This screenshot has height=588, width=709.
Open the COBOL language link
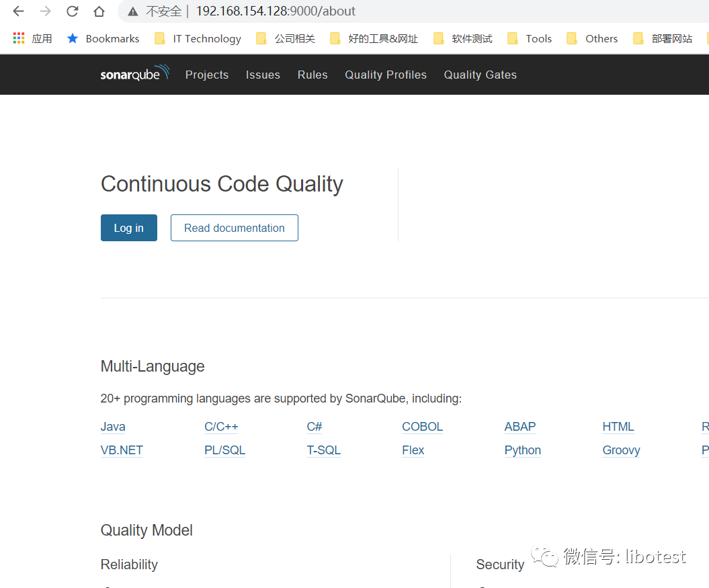point(422,427)
